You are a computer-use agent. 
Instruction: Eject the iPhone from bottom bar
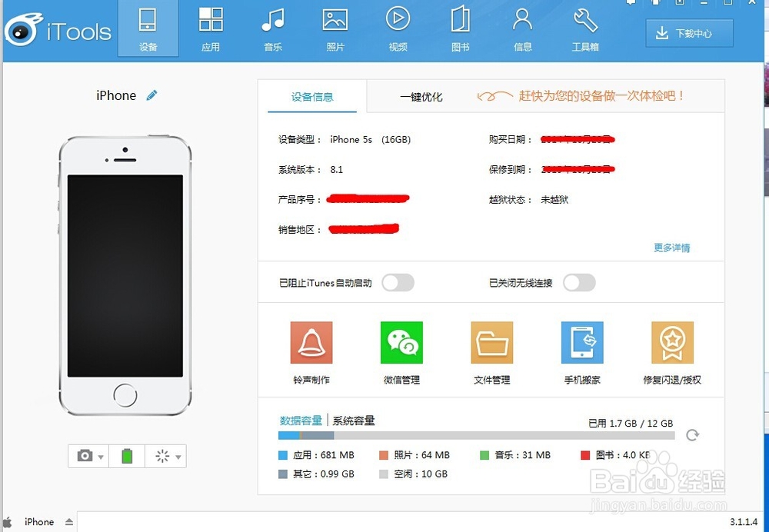(69, 522)
